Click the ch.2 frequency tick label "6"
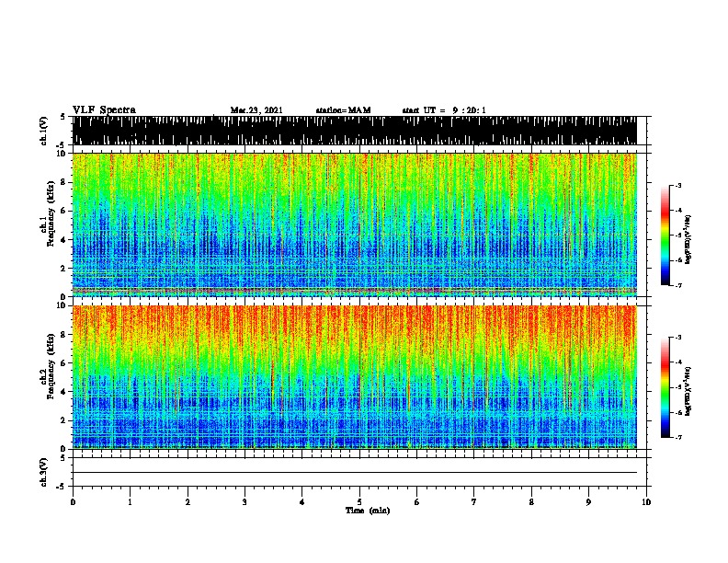Viewport: 728px width, 563px height. tap(63, 362)
